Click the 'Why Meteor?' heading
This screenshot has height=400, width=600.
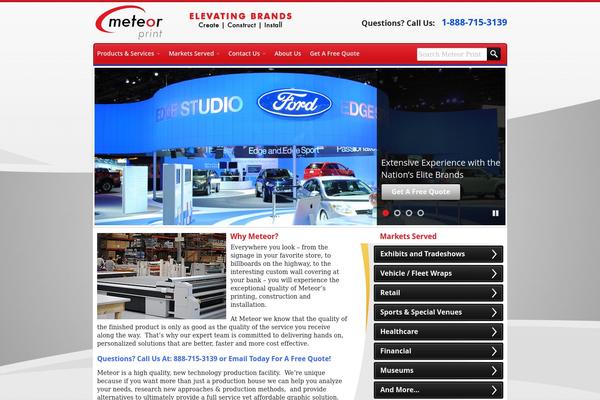click(x=254, y=236)
